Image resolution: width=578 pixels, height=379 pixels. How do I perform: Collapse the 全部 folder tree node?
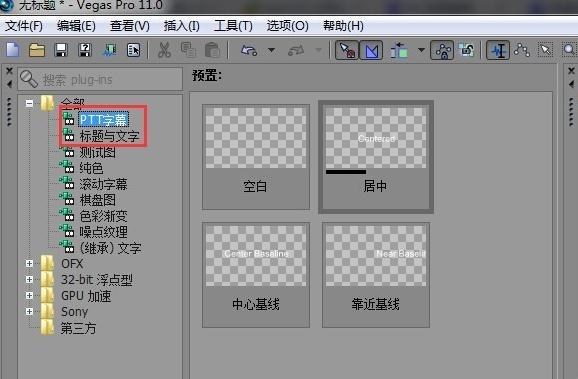(x=29, y=103)
